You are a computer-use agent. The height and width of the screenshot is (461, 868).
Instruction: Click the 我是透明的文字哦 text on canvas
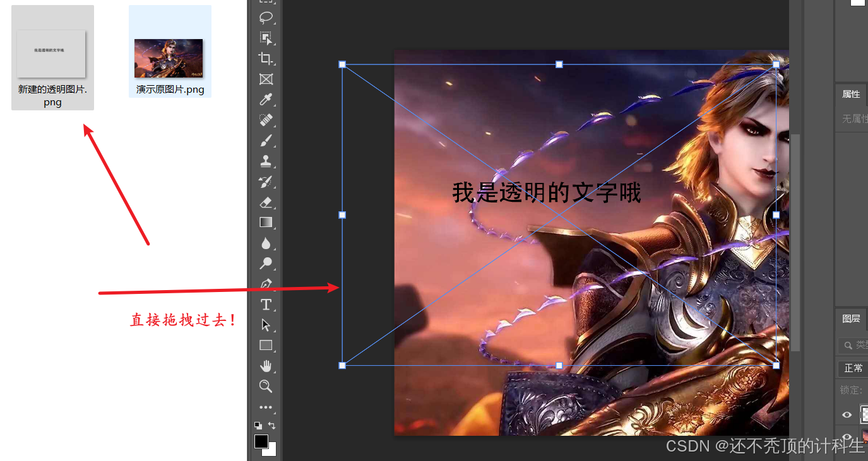click(x=547, y=193)
